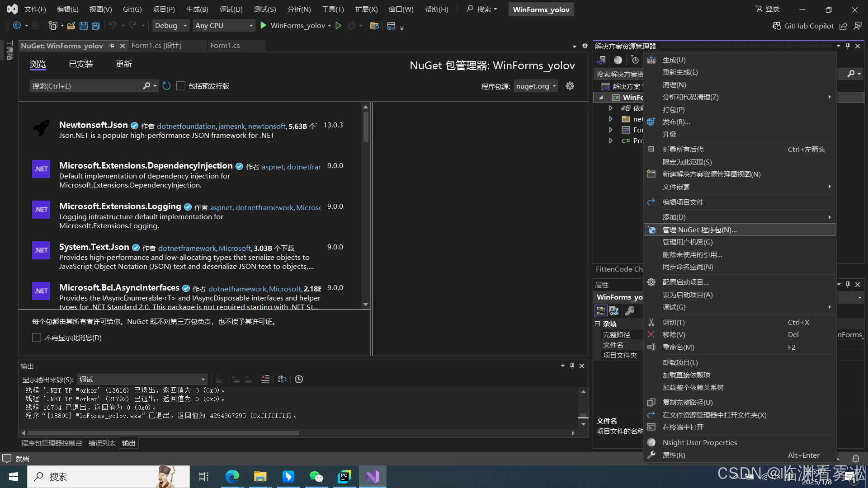Click the clear all output icon
868x488 pixels.
point(265,379)
